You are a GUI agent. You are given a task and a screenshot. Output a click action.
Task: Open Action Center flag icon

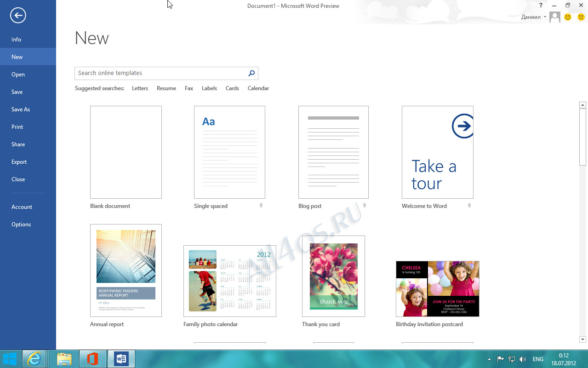tap(501, 359)
